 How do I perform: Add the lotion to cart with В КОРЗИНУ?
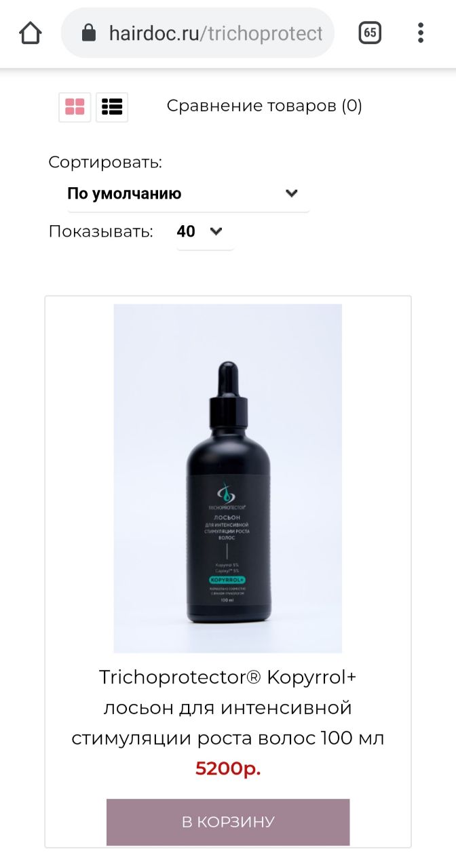tap(228, 822)
